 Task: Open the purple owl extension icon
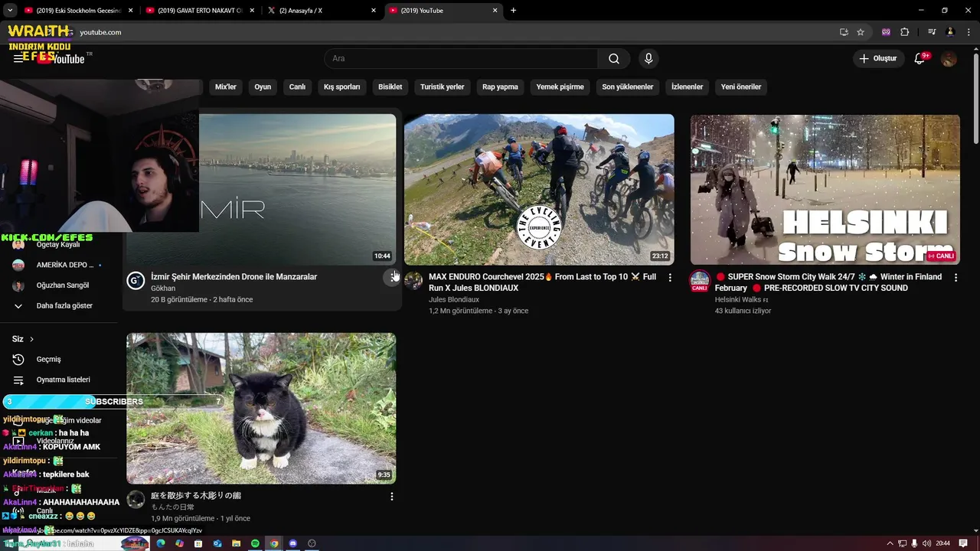coord(886,32)
